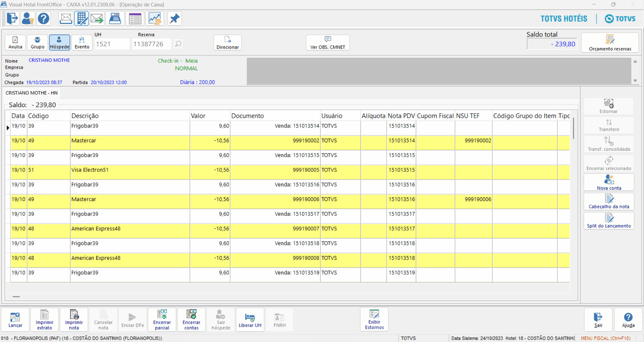Viewport: 644px width, 342px height.
Task: Open Split do Lançamento
Action: 609,221
